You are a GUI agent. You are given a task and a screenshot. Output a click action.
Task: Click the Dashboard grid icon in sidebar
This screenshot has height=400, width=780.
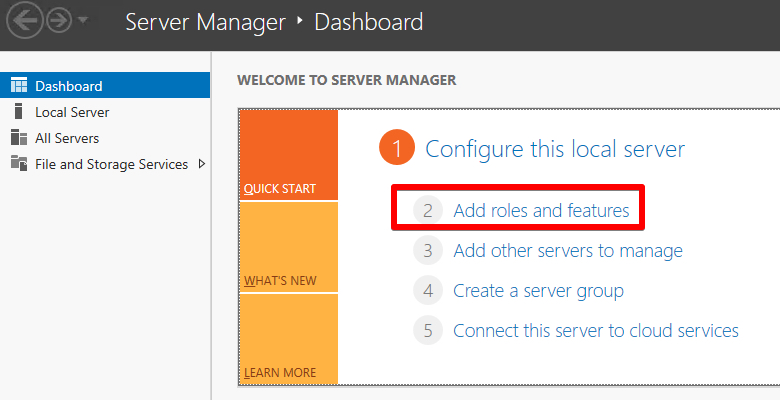coord(19,85)
